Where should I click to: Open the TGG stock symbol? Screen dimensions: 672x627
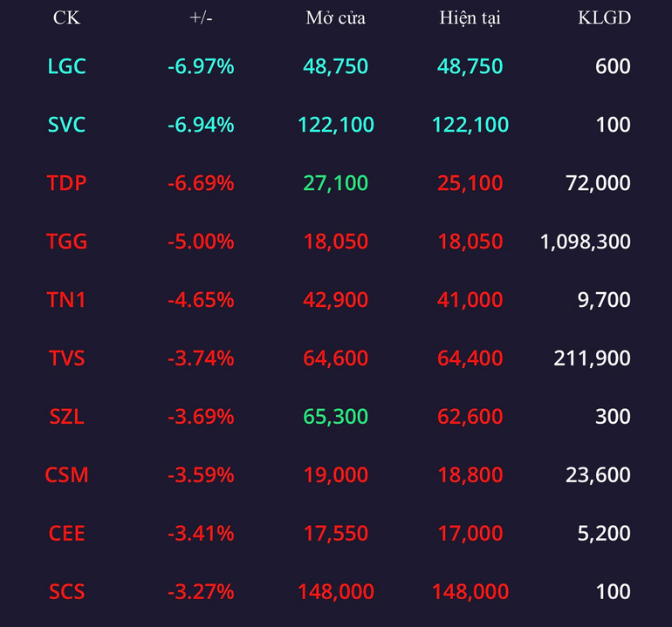click(66, 242)
